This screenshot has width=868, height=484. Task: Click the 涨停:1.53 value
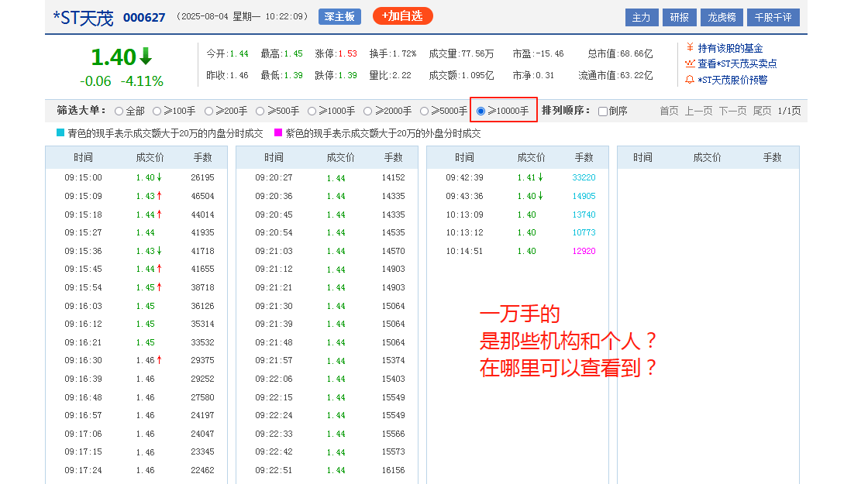click(x=336, y=53)
